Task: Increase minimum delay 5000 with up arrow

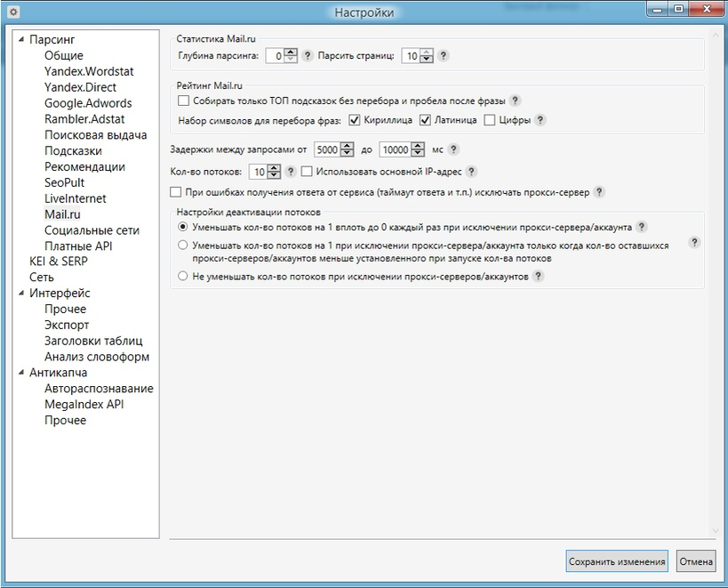Action: pos(347,146)
